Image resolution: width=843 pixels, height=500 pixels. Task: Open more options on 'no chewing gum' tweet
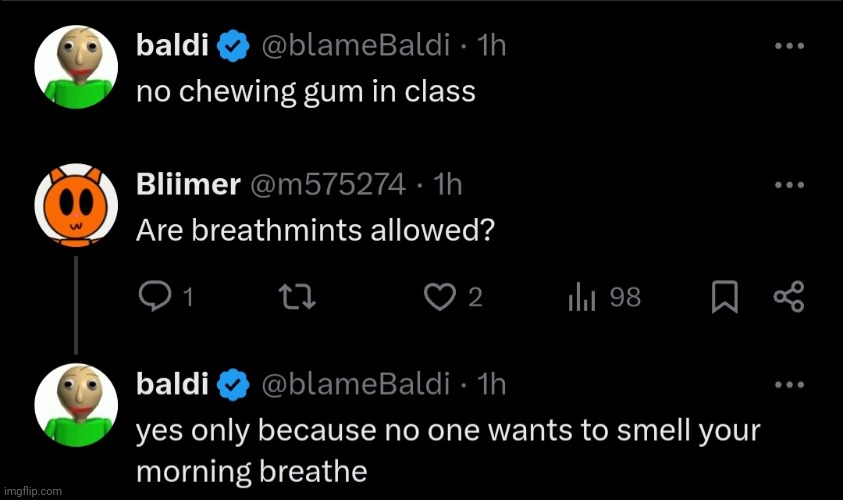tap(789, 46)
